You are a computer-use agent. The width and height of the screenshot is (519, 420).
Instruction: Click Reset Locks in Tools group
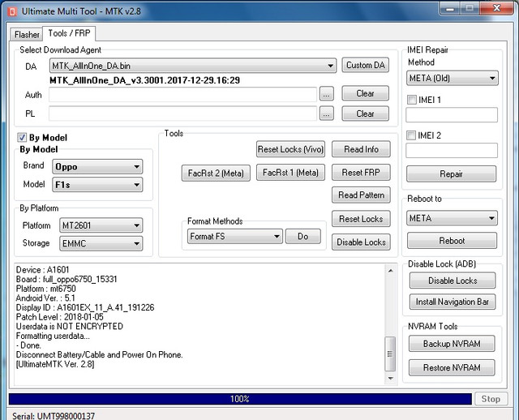(361, 219)
